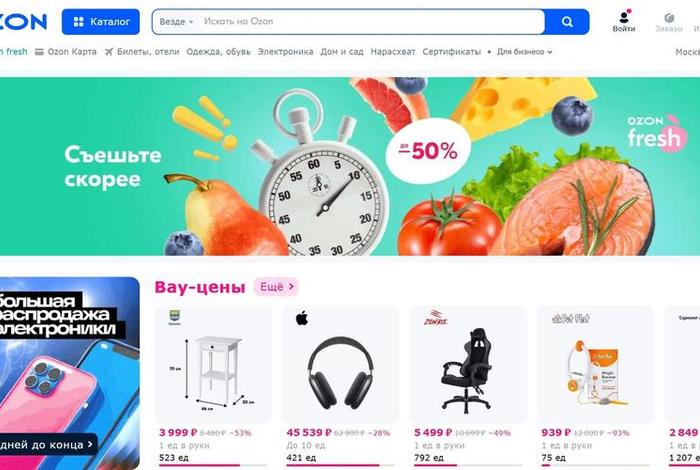Open Ozon Карта with card icon
Screen dimensions: 700x470
[66, 52]
